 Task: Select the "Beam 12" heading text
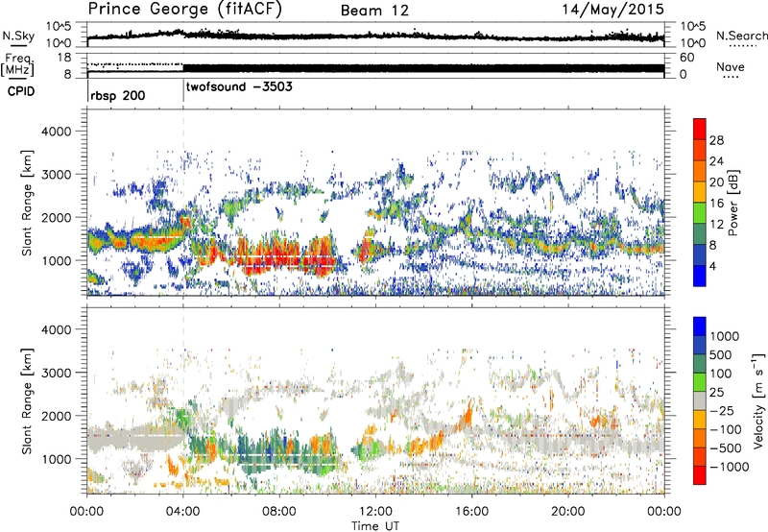(x=374, y=11)
